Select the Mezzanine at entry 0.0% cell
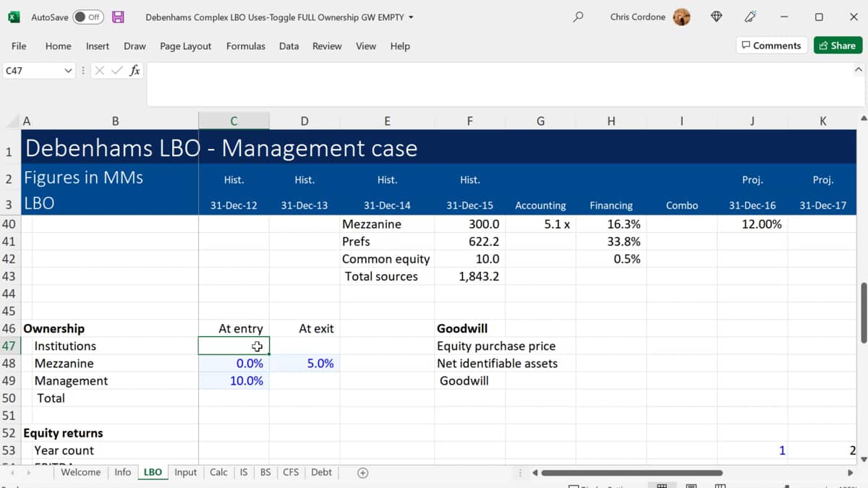Screen dimensions: 868x488 [234, 363]
